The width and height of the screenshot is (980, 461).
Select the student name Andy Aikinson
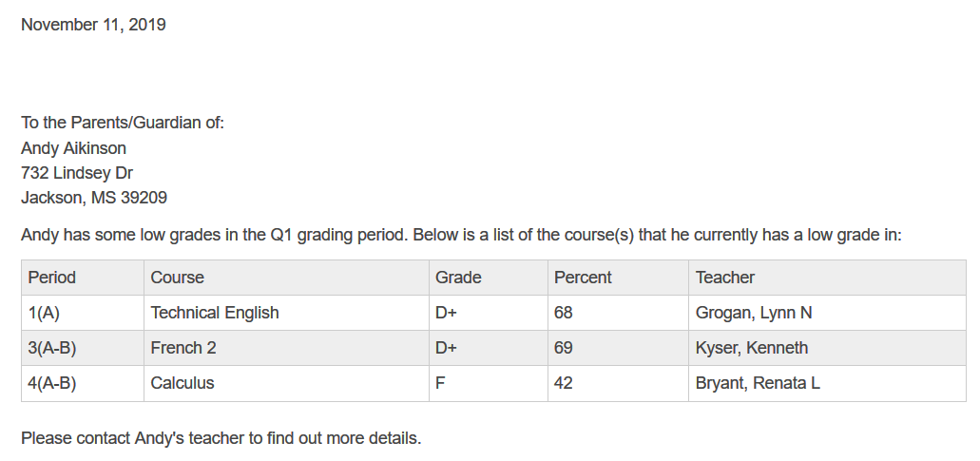tap(73, 148)
